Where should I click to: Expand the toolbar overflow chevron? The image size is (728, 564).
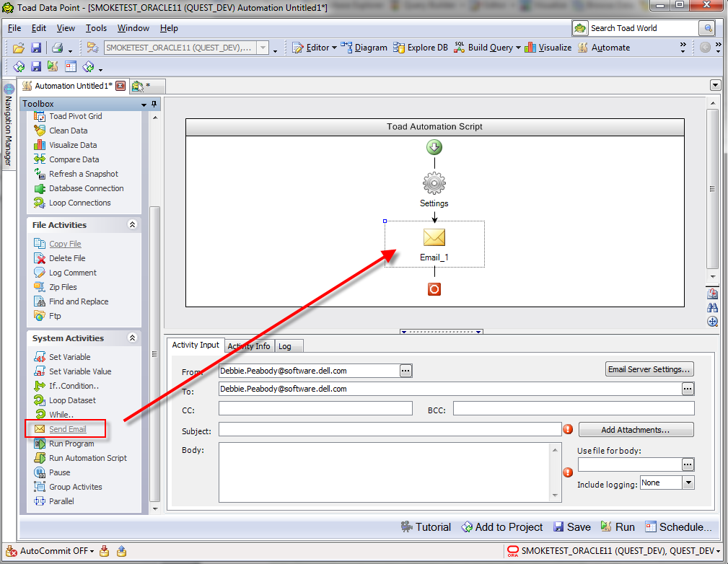(683, 48)
